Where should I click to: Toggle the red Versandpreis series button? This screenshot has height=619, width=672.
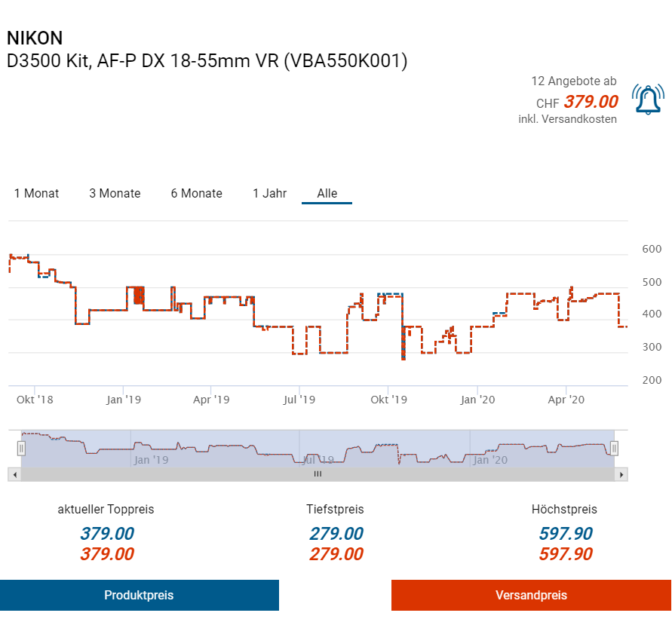[531, 595]
